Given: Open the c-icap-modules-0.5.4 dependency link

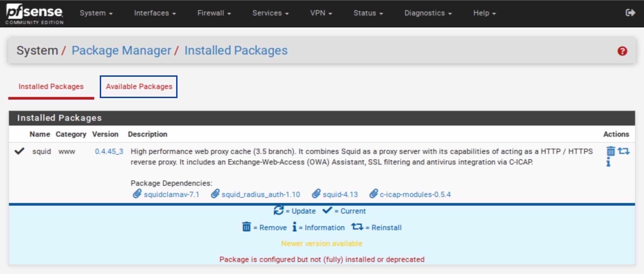Looking at the screenshot, I should click(x=415, y=194).
